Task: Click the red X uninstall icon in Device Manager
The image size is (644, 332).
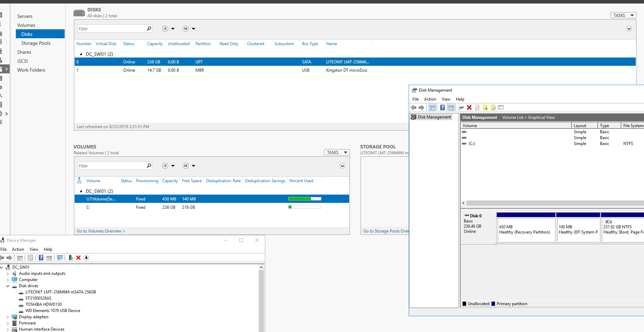Action: click(x=78, y=258)
